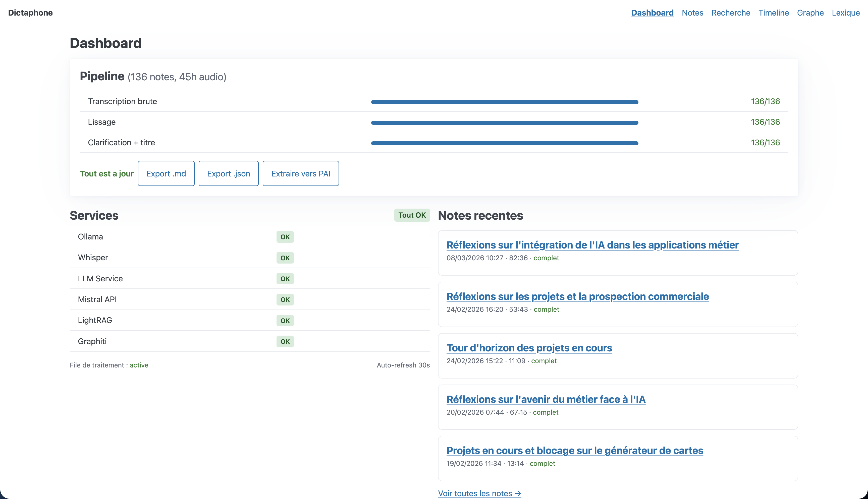Image resolution: width=868 pixels, height=499 pixels.
Task: Select the Whisper service name
Action: click(93, 258)
